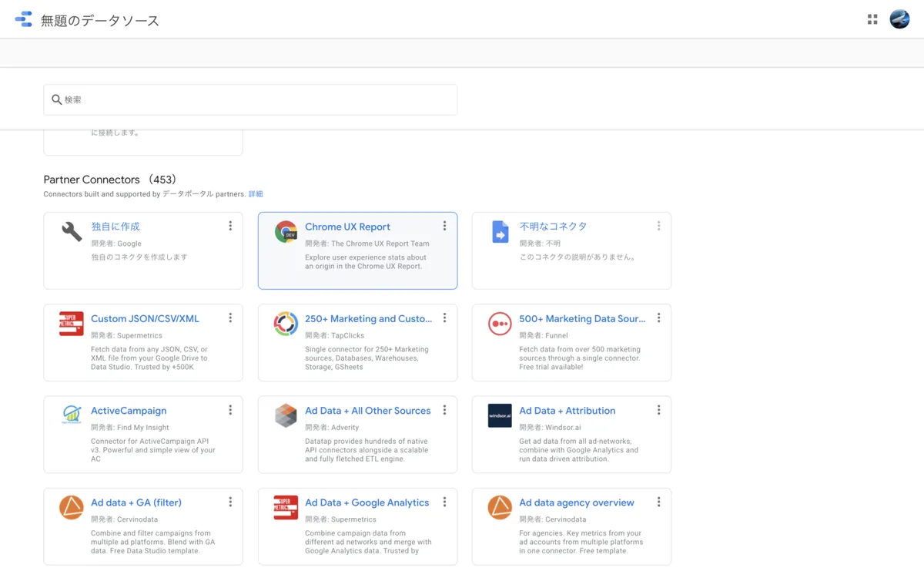Open the 詳細 link under Partner Connectors
The height and width of the screenshot is (578, 924).
point(256,194)
